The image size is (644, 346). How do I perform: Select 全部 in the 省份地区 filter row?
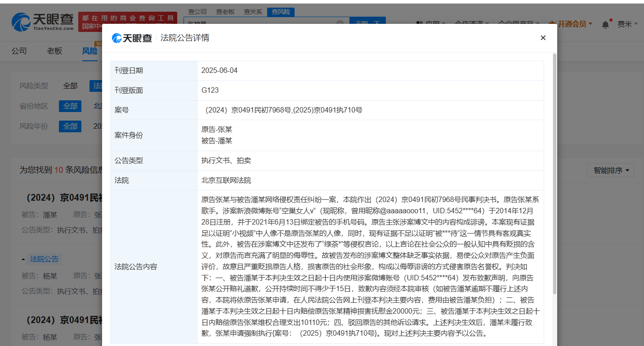click(x=70, y=106)
